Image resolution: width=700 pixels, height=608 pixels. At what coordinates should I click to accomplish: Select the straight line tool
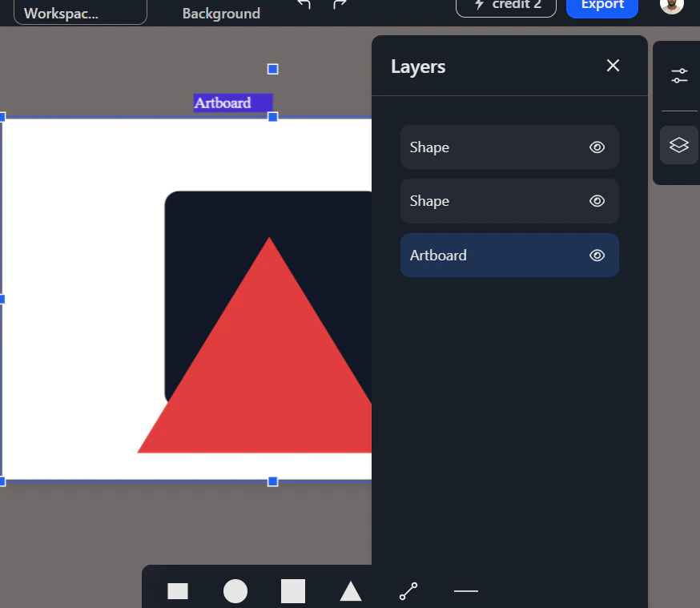tap(466, 591)
